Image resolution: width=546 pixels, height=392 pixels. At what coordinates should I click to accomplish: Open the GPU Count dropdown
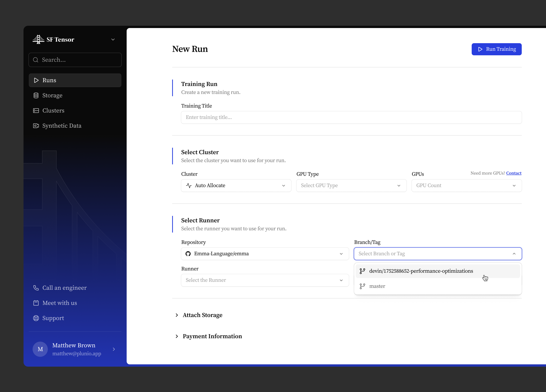[467, 185]
